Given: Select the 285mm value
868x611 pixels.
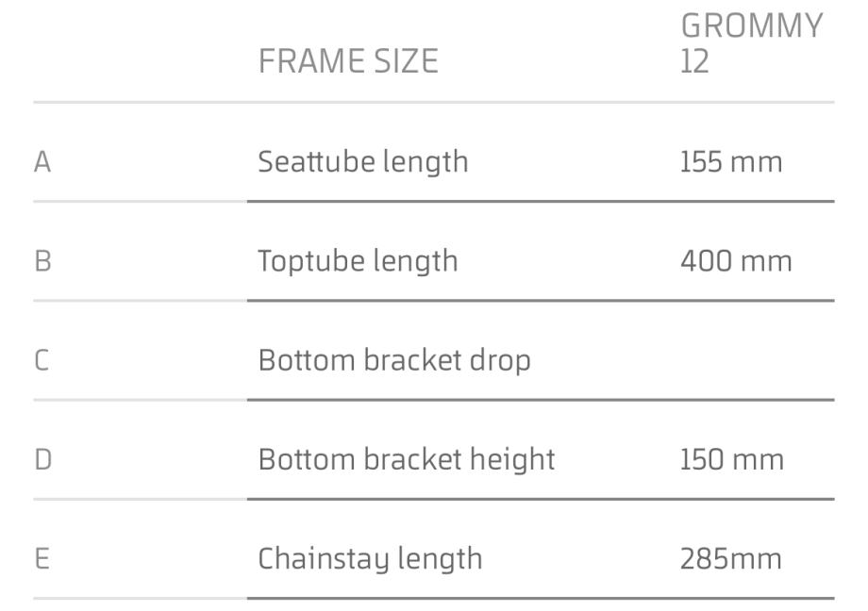Looking at the screenshot, I should click(731, 558).
